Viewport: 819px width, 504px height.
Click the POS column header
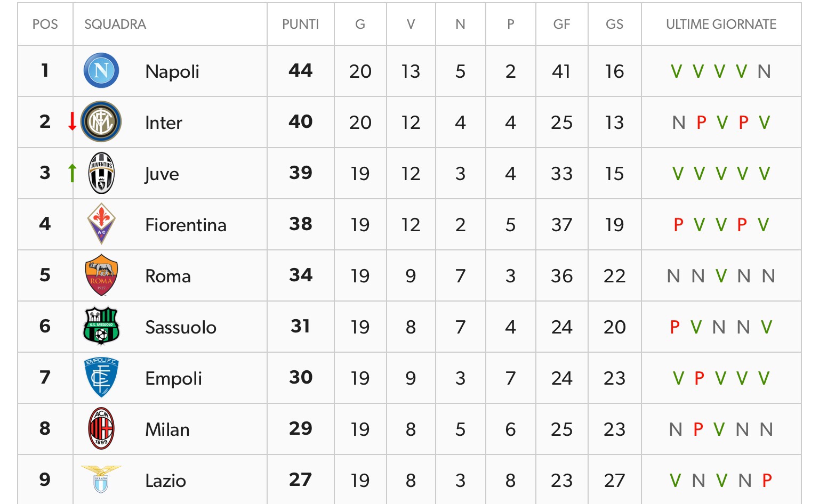45,25
